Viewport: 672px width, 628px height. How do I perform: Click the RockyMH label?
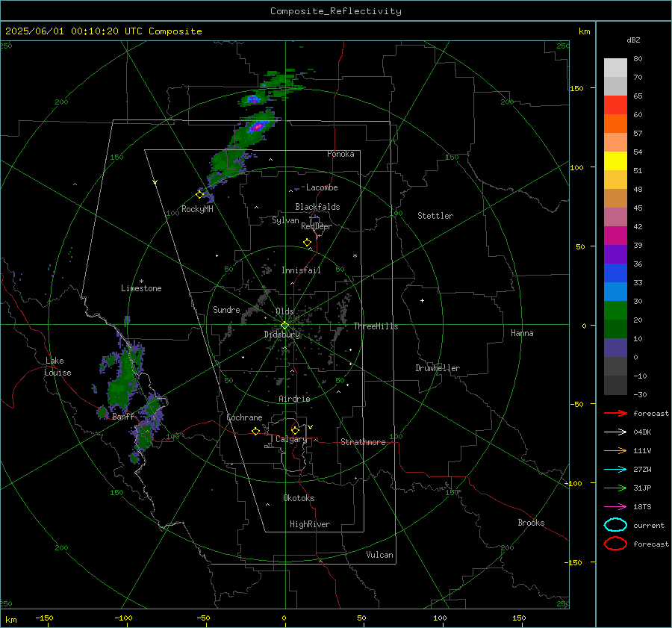point(197,209)
